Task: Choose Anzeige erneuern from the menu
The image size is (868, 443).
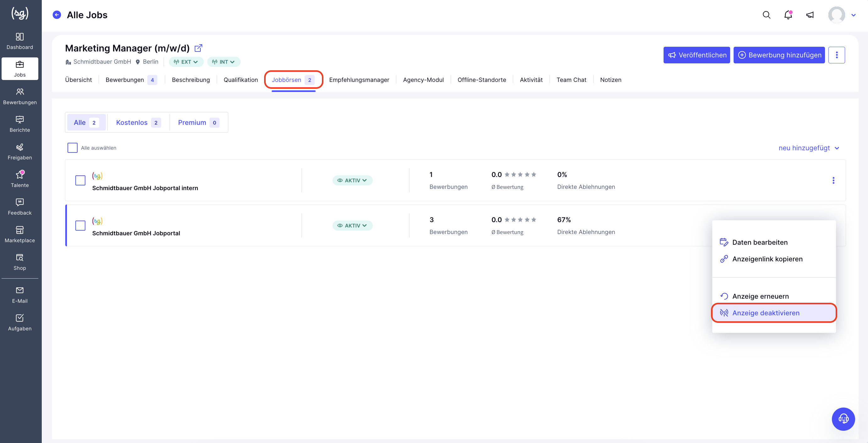Action: tap(774, 296)
